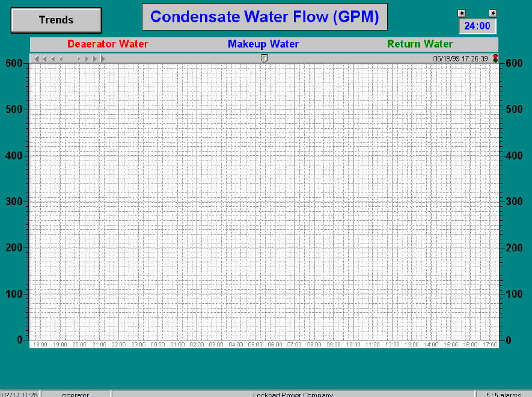Click the third left scroll arrow
This screenshot has width=532, height=397.
pyautogui.click(x=52, y=59)
